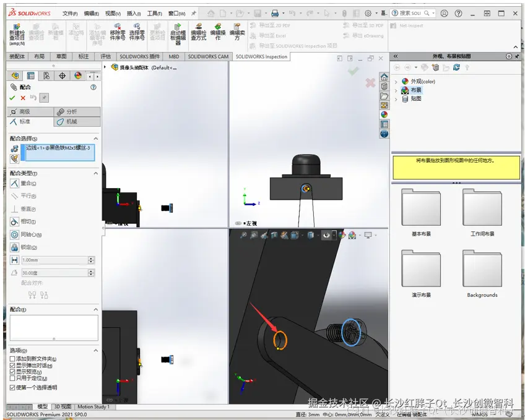Switch to the Motion Study 1 tab
525x420 pixels.
coord(93,406)
